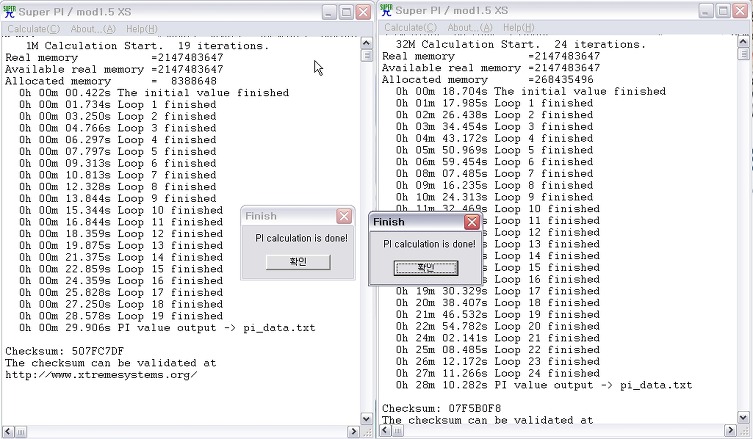Click the scroll-down arrow in the right window

click(x=743, y=417)
